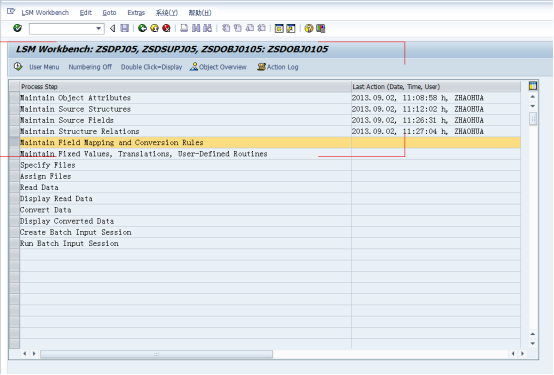
Task: Click the vertical scrollbar handle
Action: (533, 119)
